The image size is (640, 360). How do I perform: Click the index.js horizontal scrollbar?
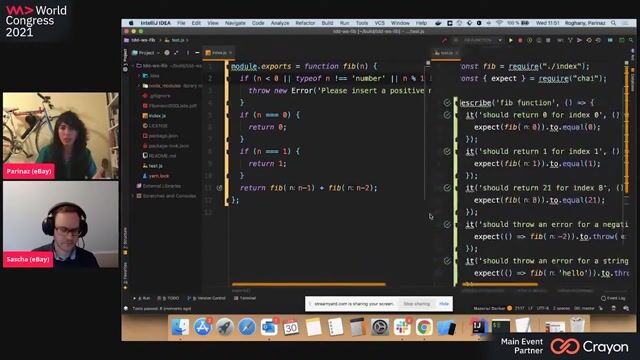point(309,284)
